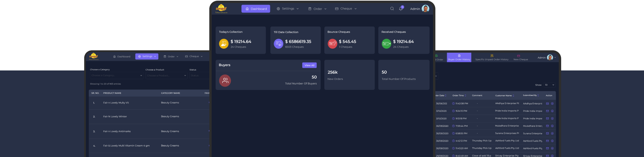
Task: Click the search magnifier icon in center window
Action: (x=392, y=9)
